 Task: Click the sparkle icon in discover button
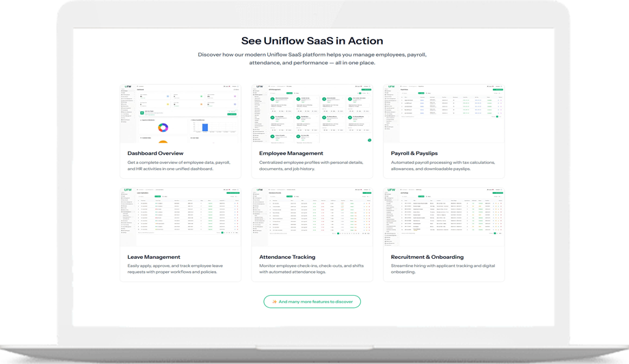point(274,301)
